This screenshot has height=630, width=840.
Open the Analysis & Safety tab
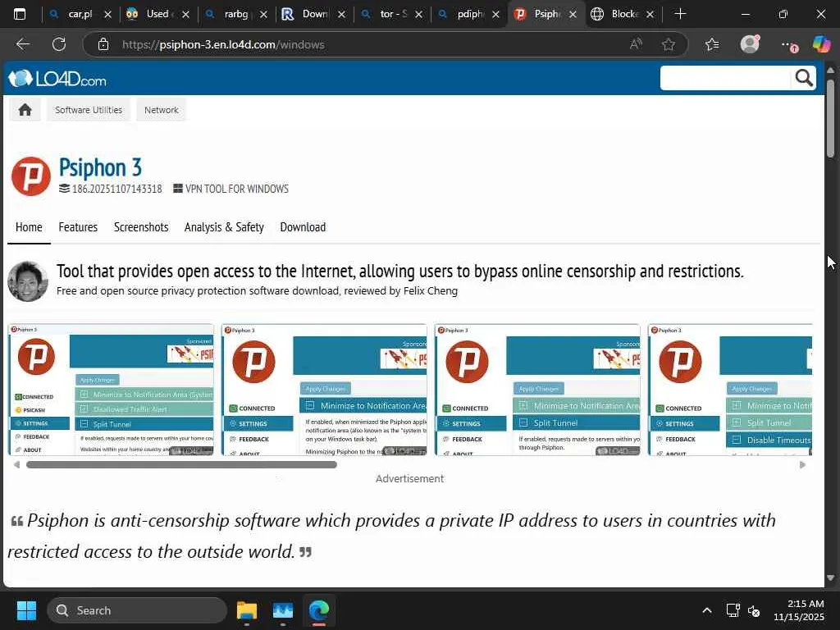(x=224, y=227)
